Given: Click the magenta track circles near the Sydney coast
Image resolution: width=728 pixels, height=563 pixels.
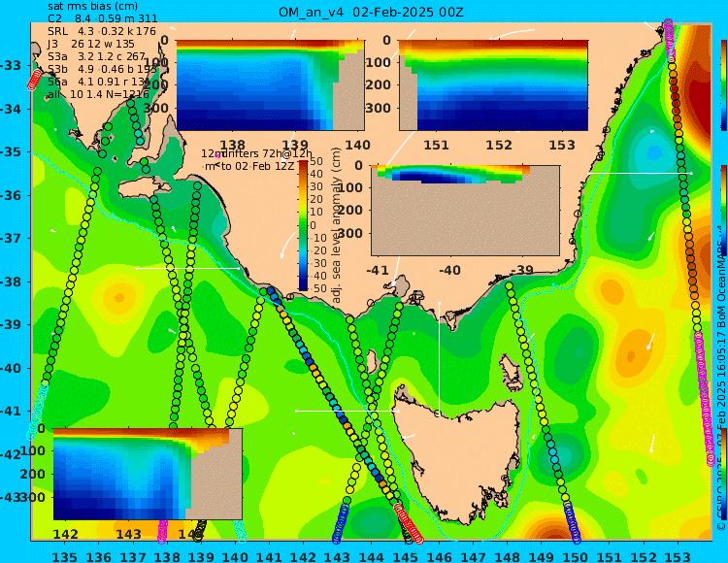Looking at the screenshot, I should (x=670, y=40).
